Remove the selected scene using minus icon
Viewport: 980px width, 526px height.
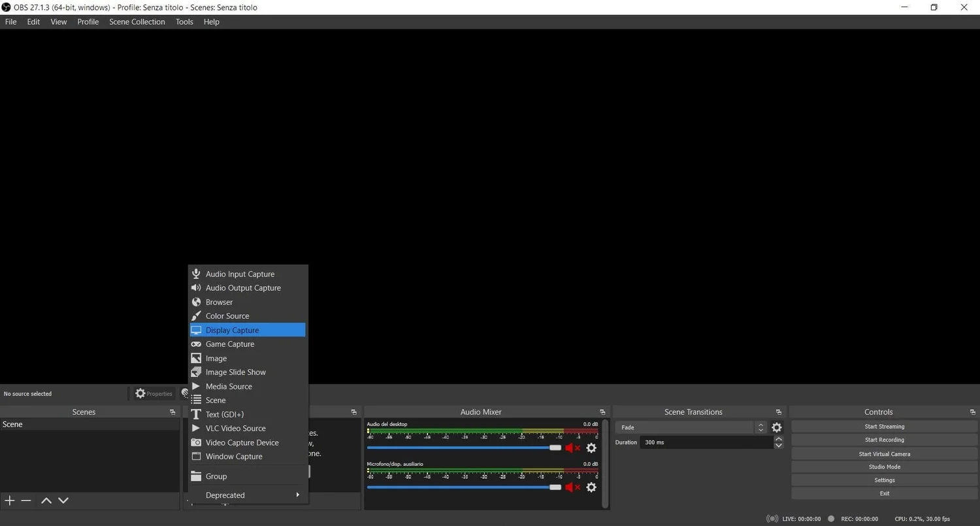(25, 500)
